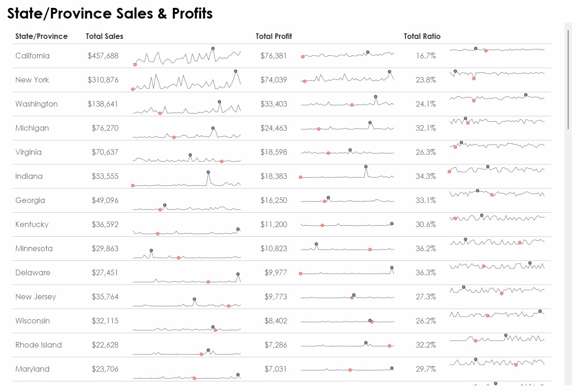Select the Rhode Island row label
The width and height of the screenshot is (583, 392).
pos(38,345)
